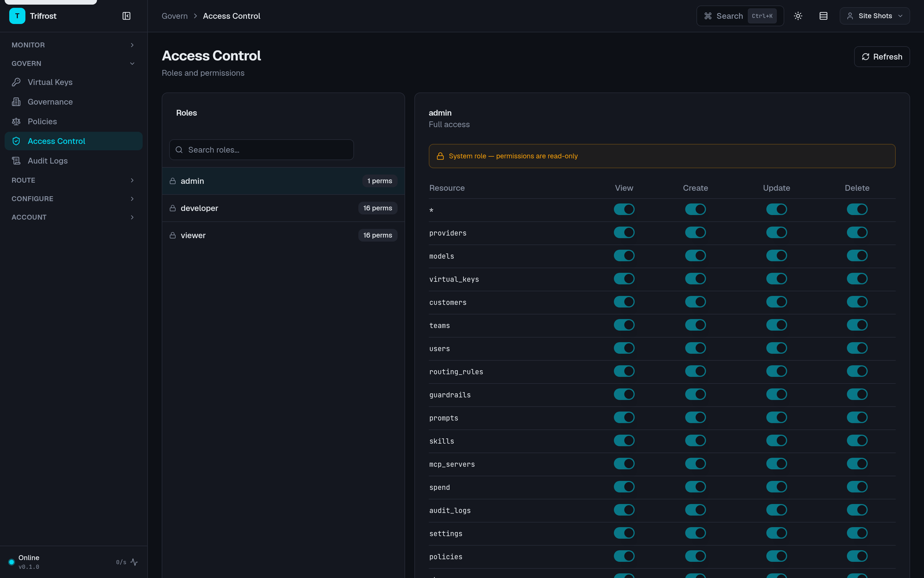Click the Resource column header

coord(447,188)
